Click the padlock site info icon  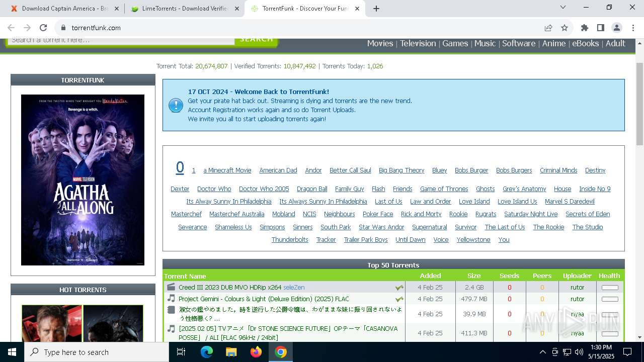63,28
